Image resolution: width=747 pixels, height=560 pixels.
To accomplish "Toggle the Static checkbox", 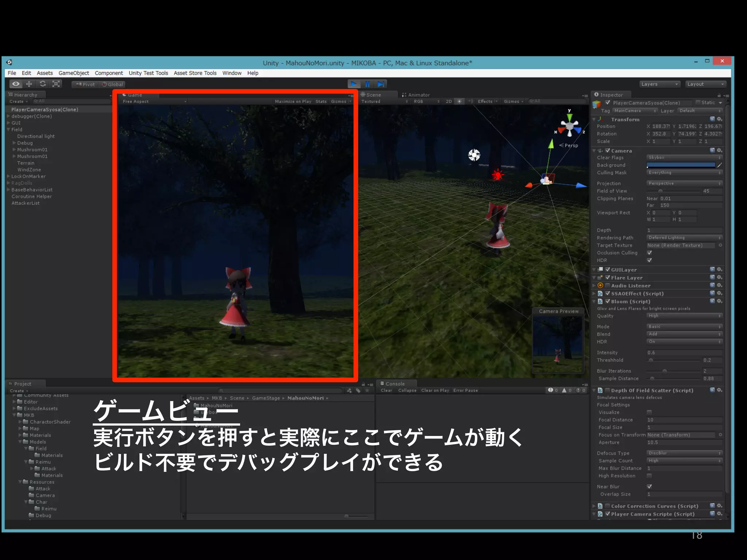I will [698, 102].
